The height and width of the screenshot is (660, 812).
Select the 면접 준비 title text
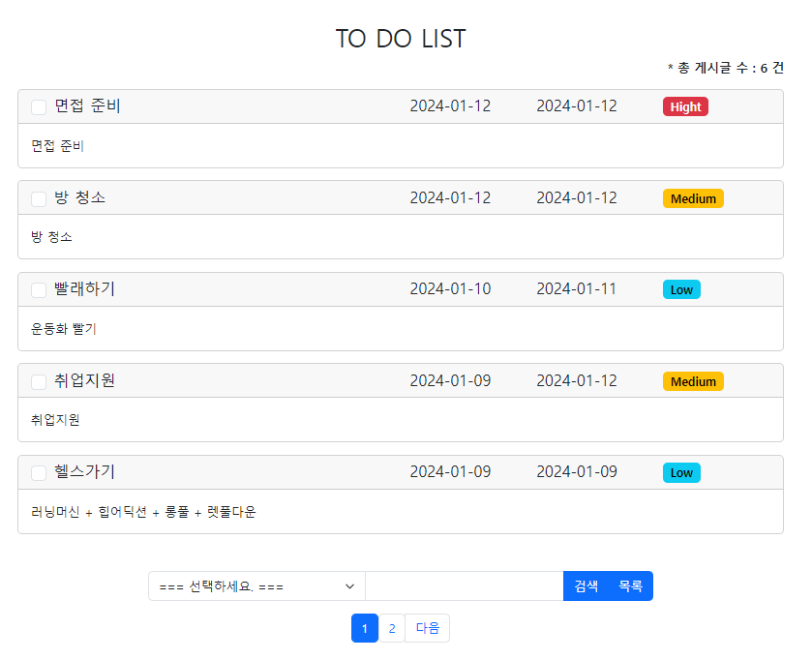87,105
